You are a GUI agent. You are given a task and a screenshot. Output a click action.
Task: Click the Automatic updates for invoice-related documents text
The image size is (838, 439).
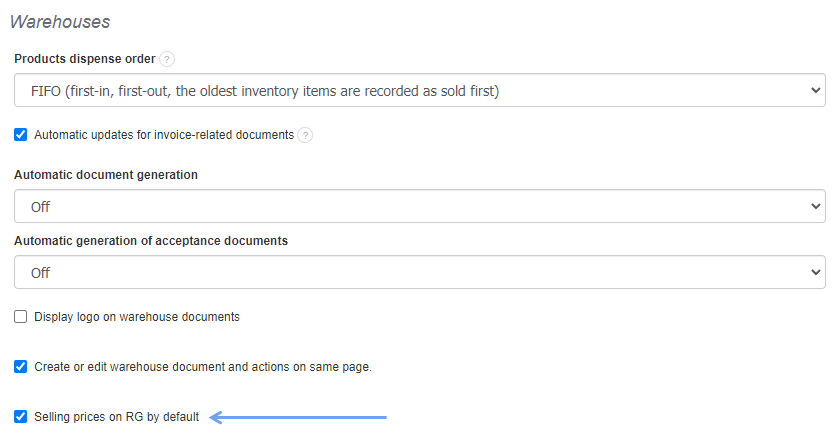[164, 135]
